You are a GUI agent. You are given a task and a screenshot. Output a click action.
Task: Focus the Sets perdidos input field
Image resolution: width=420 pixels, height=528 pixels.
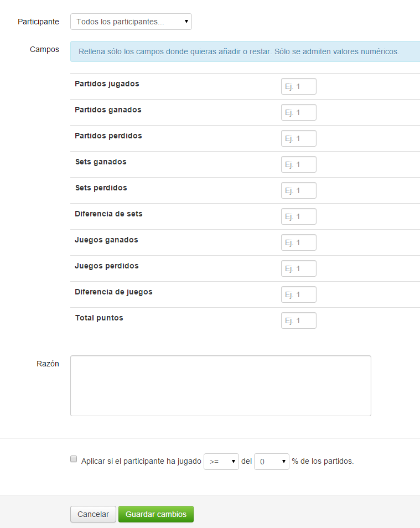coord(299,190)
